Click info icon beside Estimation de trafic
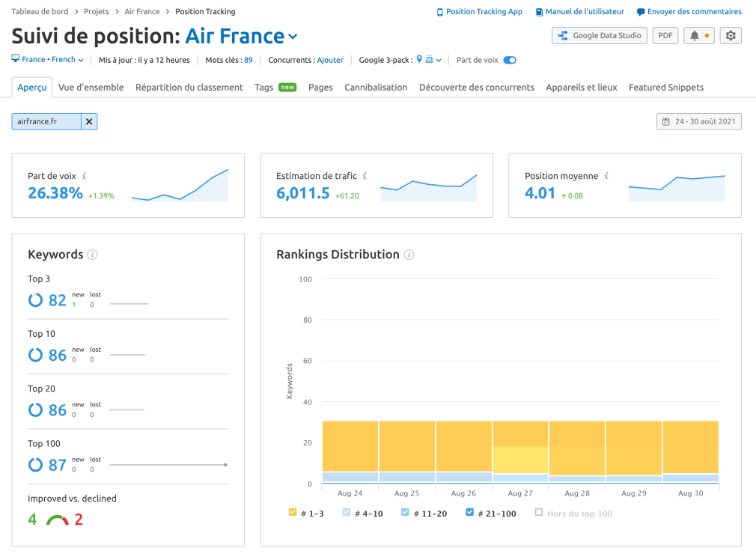The height and width of the screenshot is (554, 756). [365, 176]
